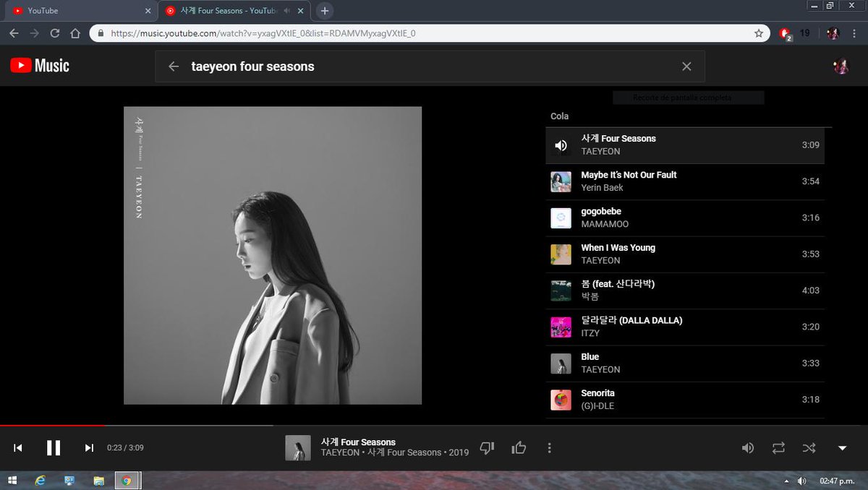The image size is (868, 490).
Task: Toggle repeat mode
Action: [x=778, y=448]
